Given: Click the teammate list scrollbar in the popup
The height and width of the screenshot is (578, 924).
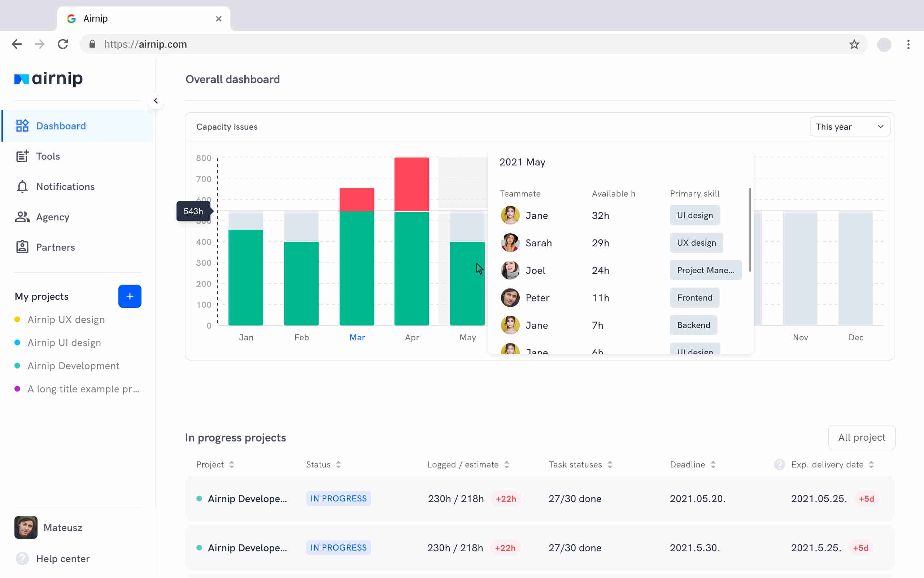Looking at the screenshot, I should (x=750, y=230).
